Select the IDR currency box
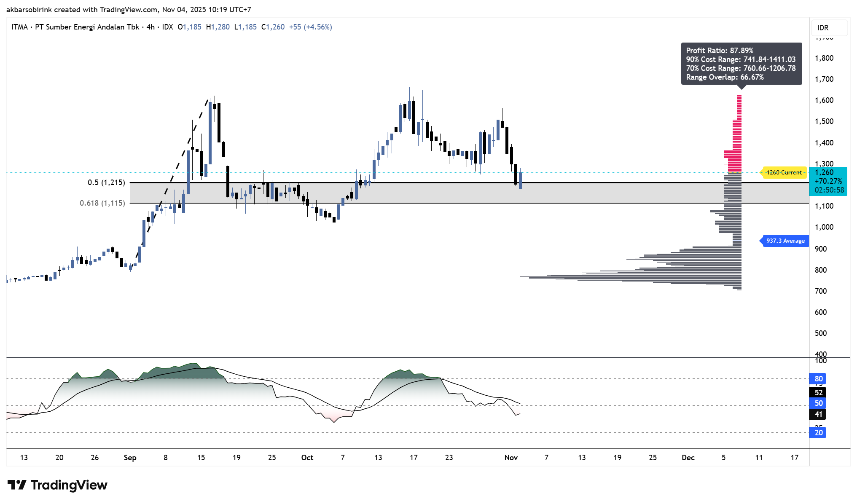 tap(829, 28)
